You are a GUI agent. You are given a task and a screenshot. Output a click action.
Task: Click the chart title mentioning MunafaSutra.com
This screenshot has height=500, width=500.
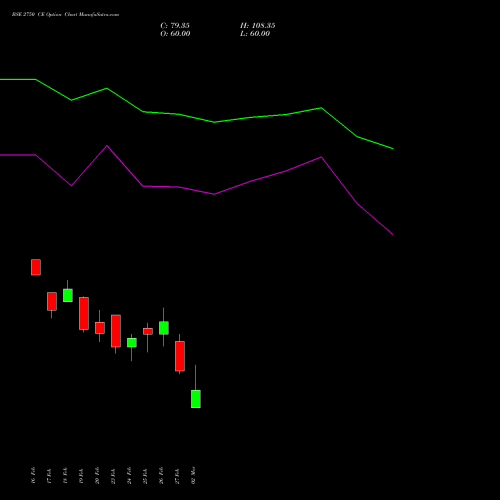(x=65, y=15)
